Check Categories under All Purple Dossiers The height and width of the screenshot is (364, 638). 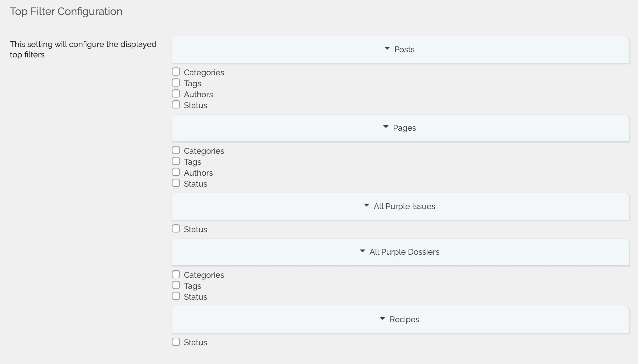pyautogui.click(x=176, y=274)
